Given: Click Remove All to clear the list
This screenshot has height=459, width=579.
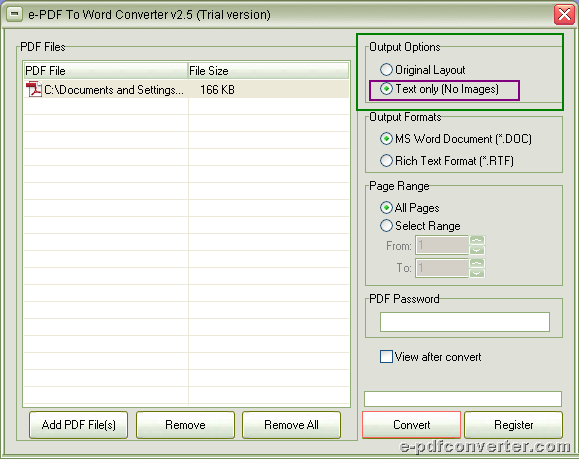Looking at the screenshot, I should point(291,425).
